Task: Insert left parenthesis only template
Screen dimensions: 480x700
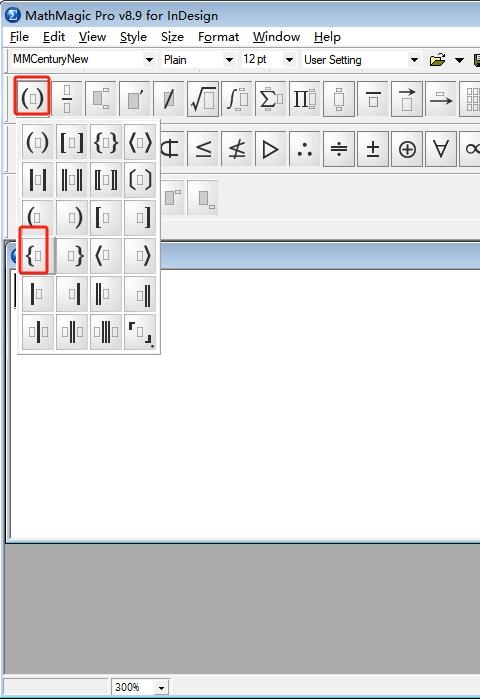Action: click(x=38, y=218)
